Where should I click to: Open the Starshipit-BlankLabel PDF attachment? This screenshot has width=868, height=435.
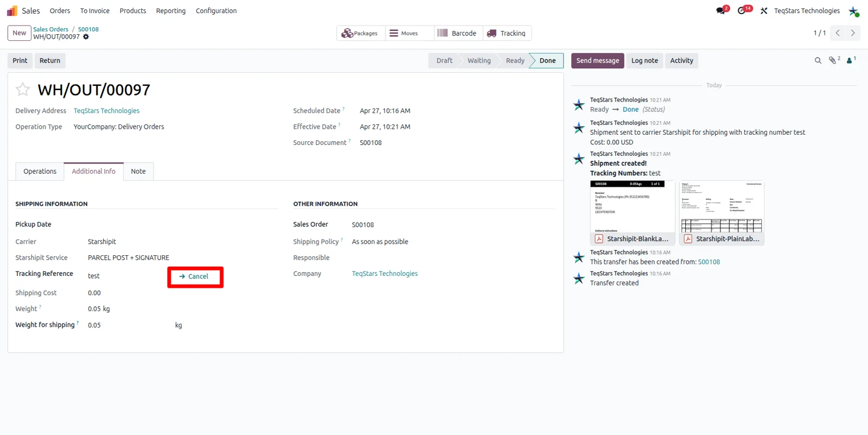pyautogui.click(x=633, y=213)
